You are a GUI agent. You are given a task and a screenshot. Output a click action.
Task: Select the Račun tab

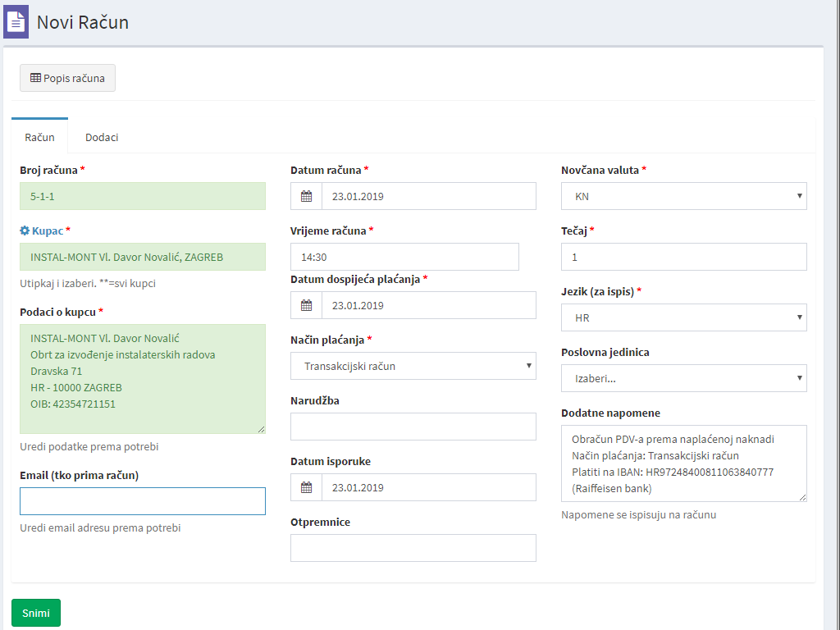39,138
